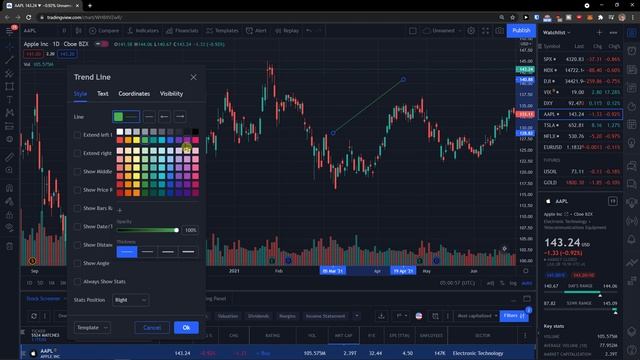Create an Alert from toolbar

pyautogui.click(x=256, y=31)
